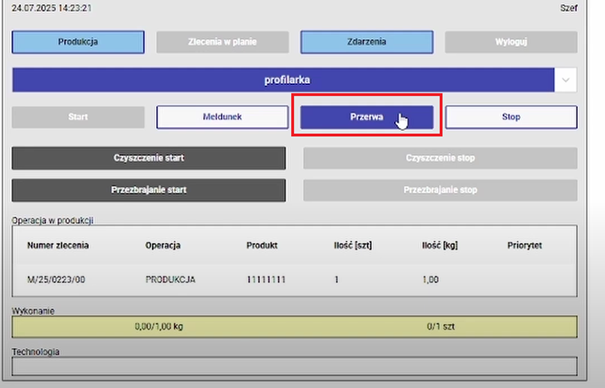The width and height of the screenshot is (605, 388).
Task: Click the Przezbrajanie stop button
Action: (x=440, y=190)
